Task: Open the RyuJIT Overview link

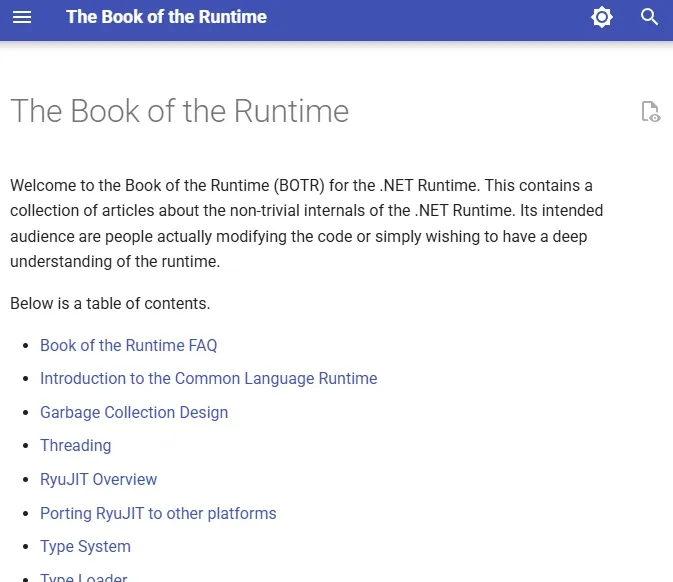Action: point(98,479)
